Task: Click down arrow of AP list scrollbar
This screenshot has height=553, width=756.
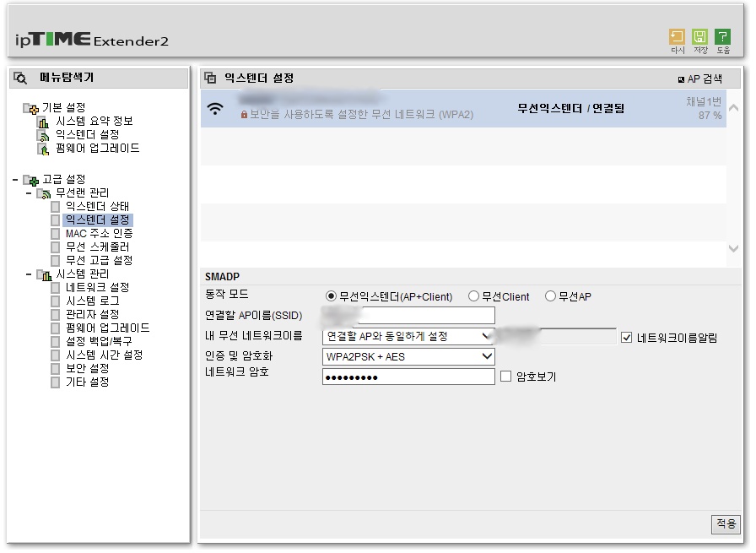Action: (x=733, y=249)
